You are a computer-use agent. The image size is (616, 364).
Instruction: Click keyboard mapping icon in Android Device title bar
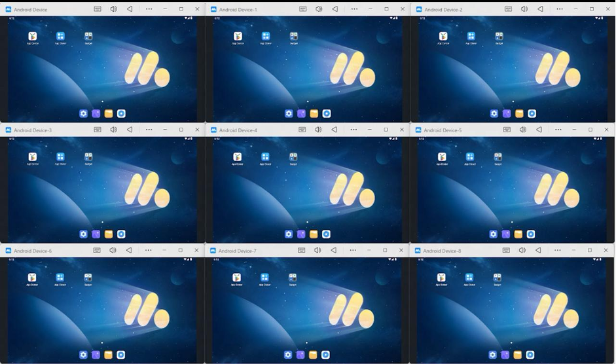point(98,9)
